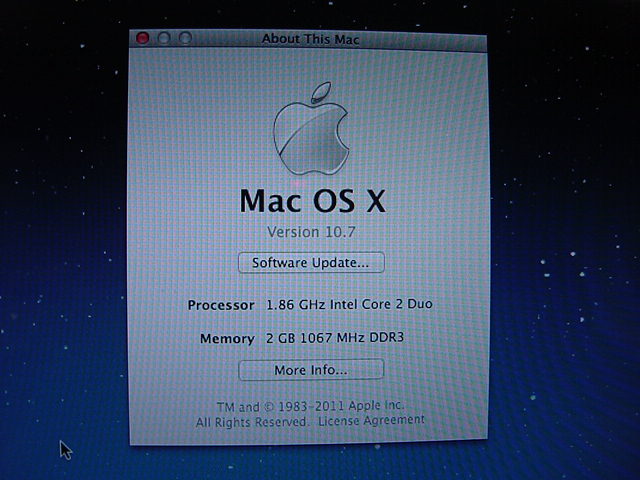Click the Version 10.7 text

click(x=311, y=232)
